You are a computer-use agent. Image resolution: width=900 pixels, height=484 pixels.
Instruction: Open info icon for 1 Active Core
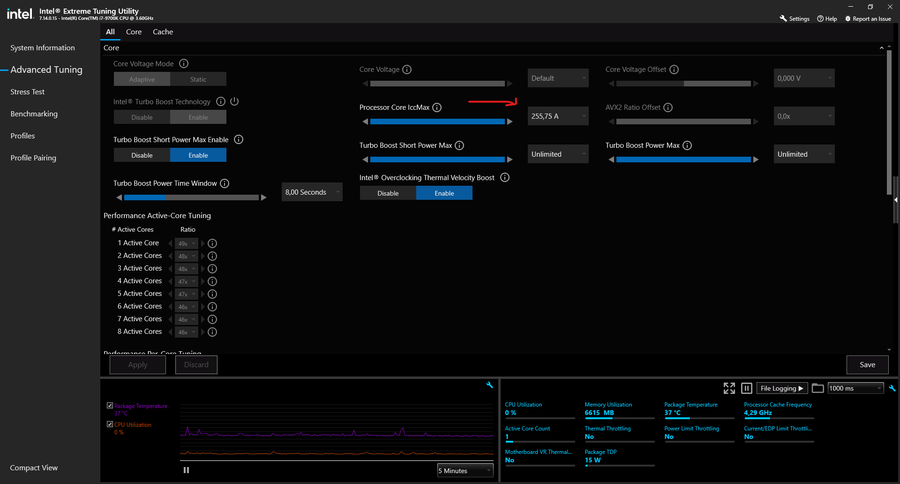212,243
